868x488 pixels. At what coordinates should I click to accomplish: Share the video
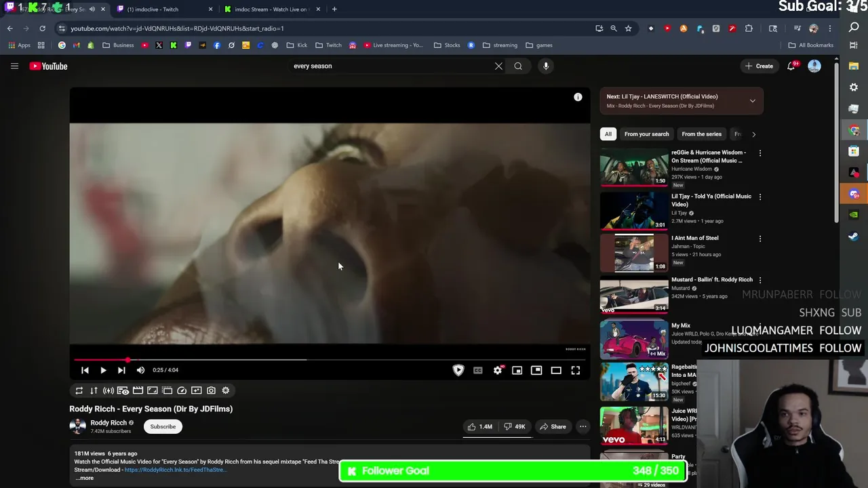point(553,427)
